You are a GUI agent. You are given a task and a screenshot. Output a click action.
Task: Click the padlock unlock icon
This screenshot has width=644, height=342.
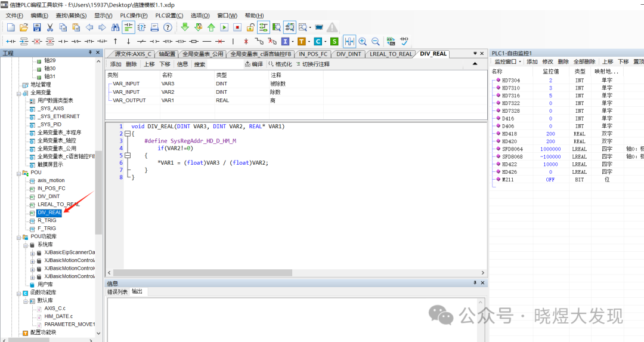click(250, 27)
